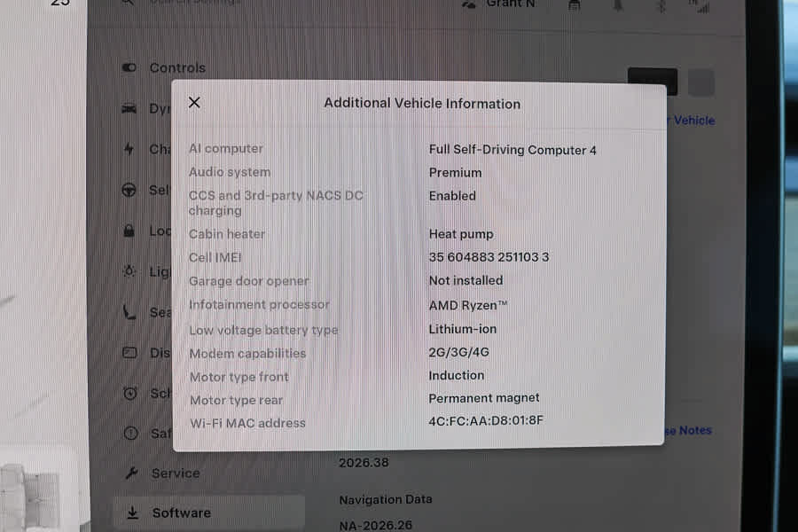Select the 'Additional Vehicle Information' title

point(422,104)
